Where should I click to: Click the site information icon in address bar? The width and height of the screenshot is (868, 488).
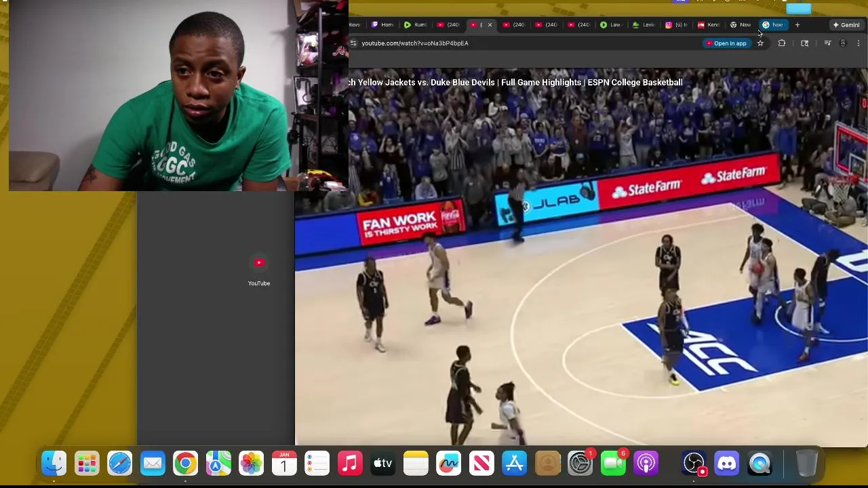pyautogui.click(x=353, y=43)
